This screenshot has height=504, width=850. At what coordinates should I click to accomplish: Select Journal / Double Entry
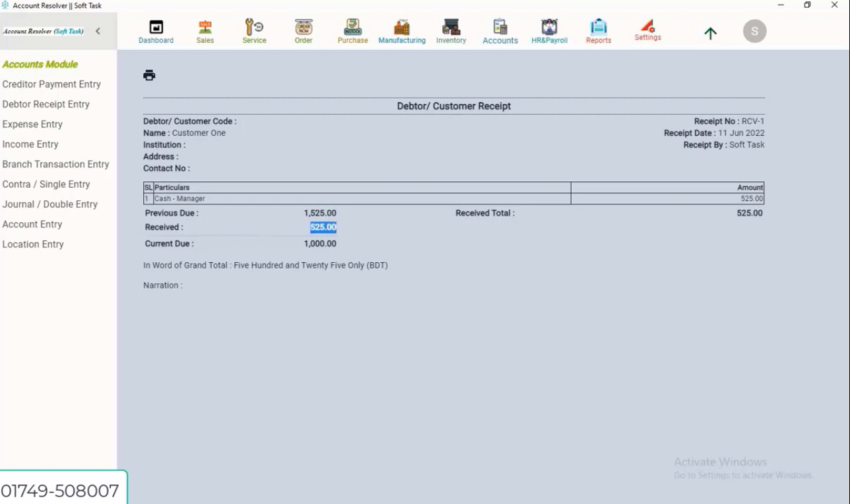49,204
